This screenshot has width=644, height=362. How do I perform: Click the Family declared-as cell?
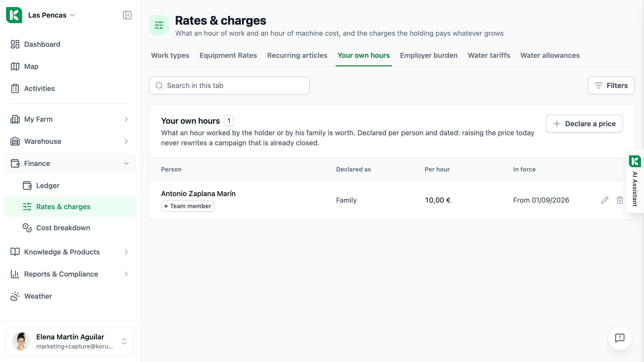[346, 200]
